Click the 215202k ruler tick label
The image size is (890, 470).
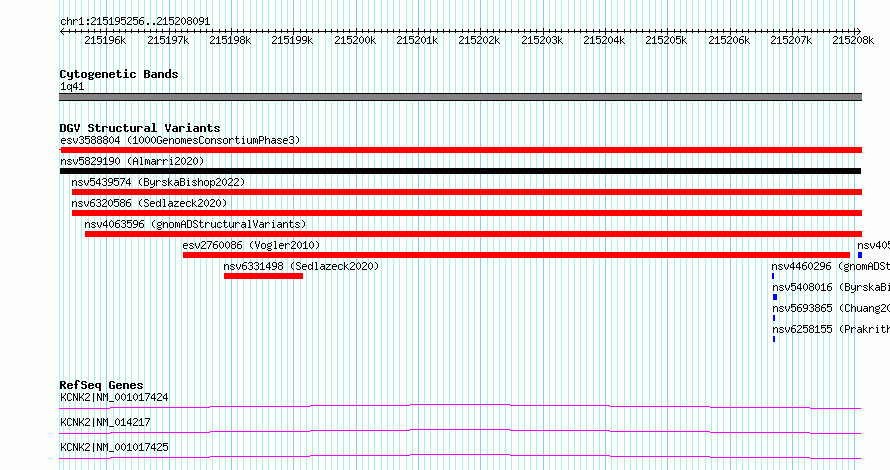(x=480, y=41)
